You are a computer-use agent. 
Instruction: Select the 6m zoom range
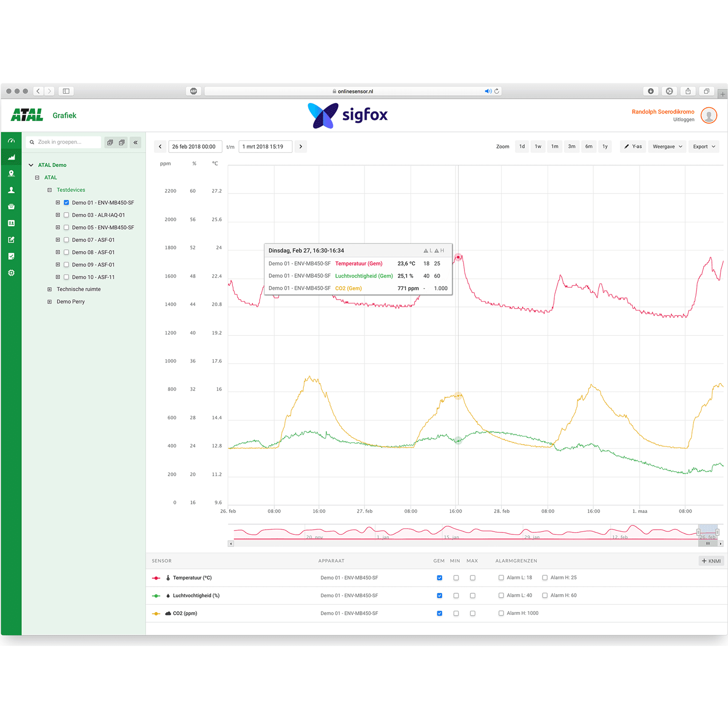coord(589,147)
